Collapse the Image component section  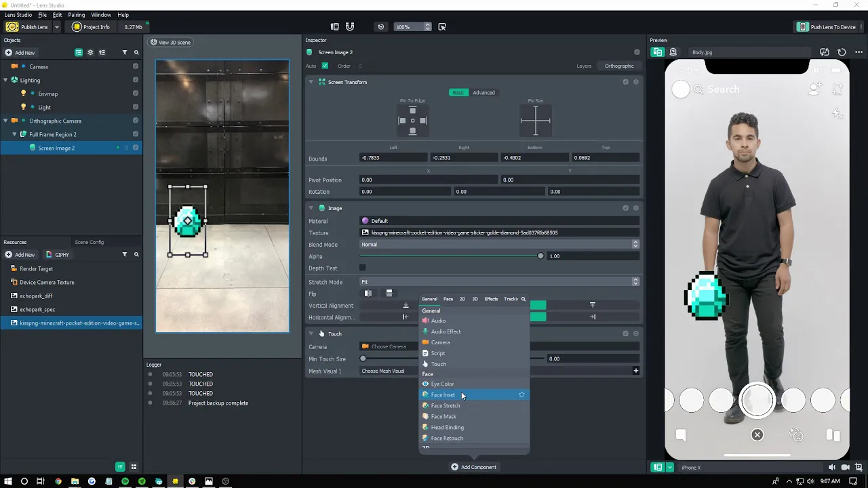tap(311, 208)
